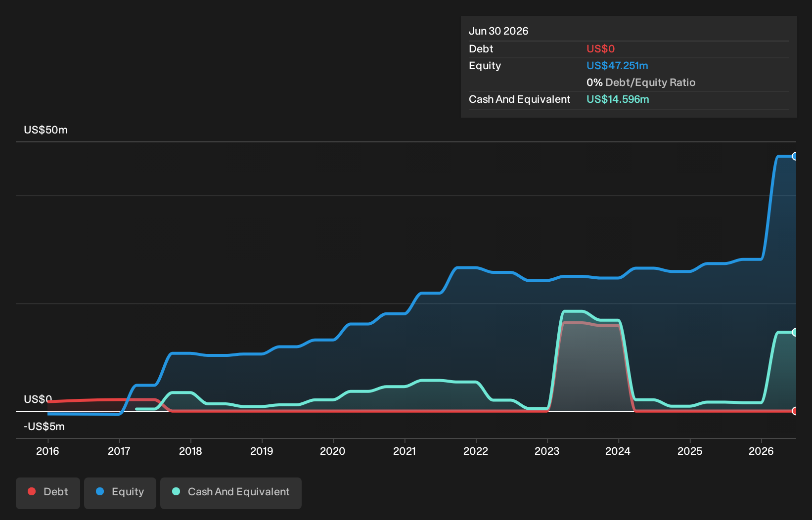Viewport: 812px width, 520px height.
Task: Click the Cash And Equivalent label in tooltip
Action: pos(520,99)
